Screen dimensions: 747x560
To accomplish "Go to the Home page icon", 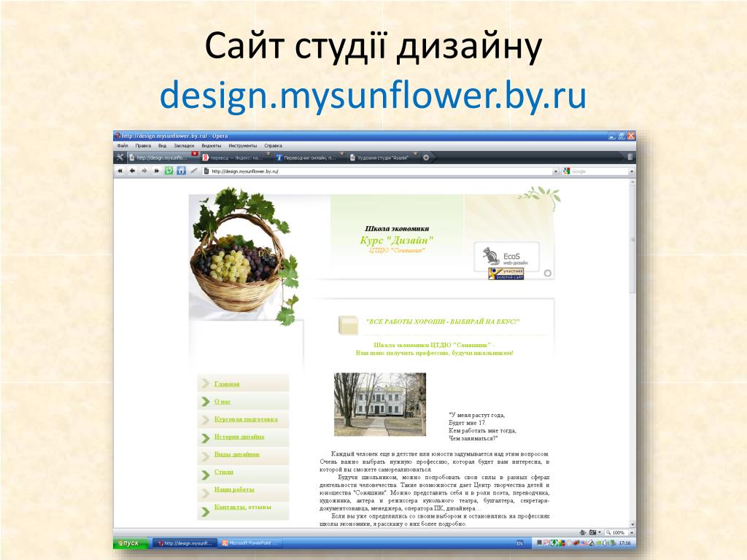I will pos(181,171).
